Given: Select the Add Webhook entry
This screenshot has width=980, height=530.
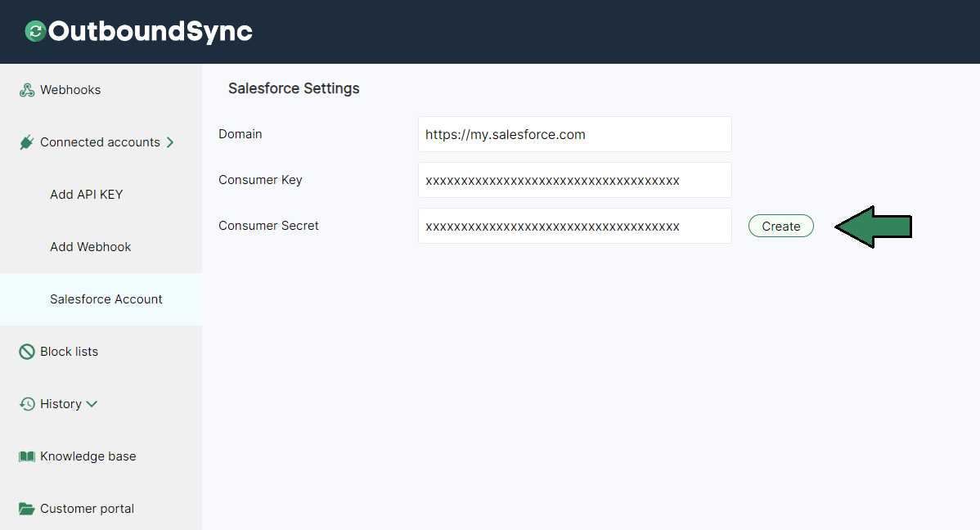Looking at the screenshot, I should (x=90, y=246).
